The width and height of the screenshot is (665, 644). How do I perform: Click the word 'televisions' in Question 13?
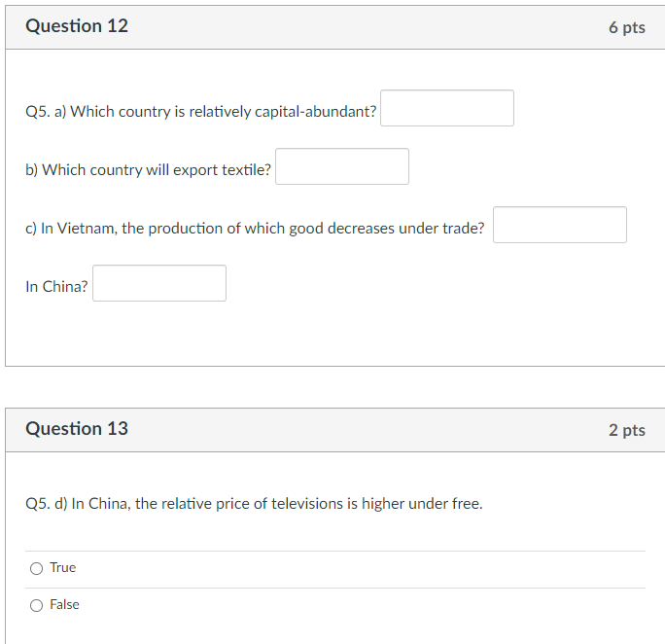[308, 504]
